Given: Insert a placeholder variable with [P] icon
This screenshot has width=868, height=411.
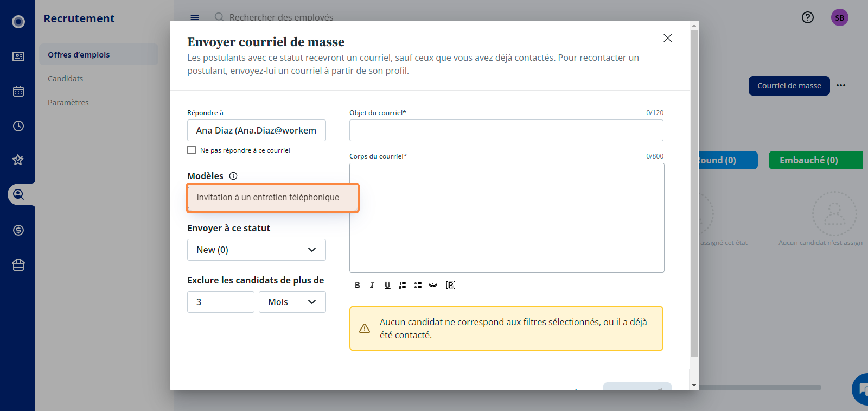Looking at the screenshot, I should tap(451, 285).
